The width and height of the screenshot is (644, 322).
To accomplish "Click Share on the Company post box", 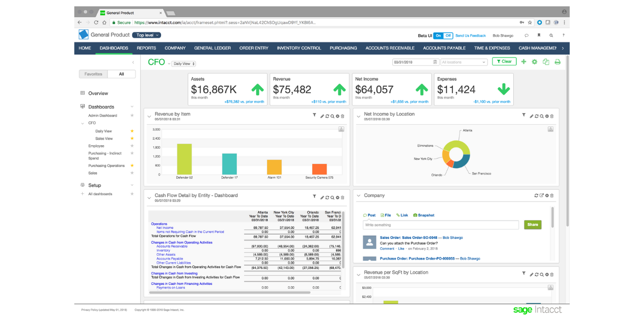I will (x=533, y=224).
